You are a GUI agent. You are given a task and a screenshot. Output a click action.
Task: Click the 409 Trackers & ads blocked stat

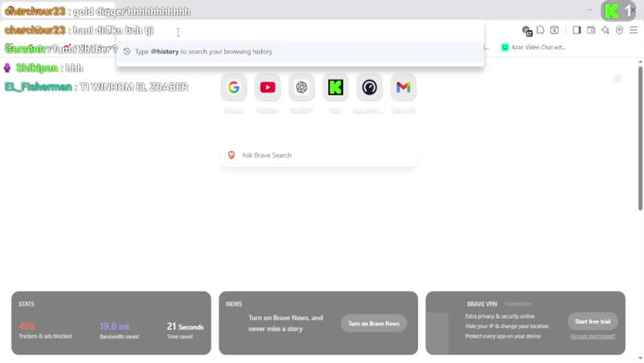45,330
